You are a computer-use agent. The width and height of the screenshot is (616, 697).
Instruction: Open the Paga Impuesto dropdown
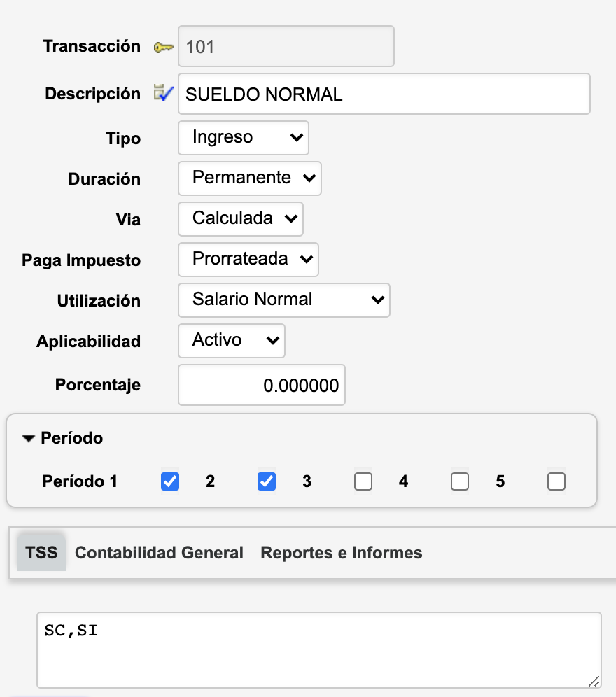pos(248,259)
